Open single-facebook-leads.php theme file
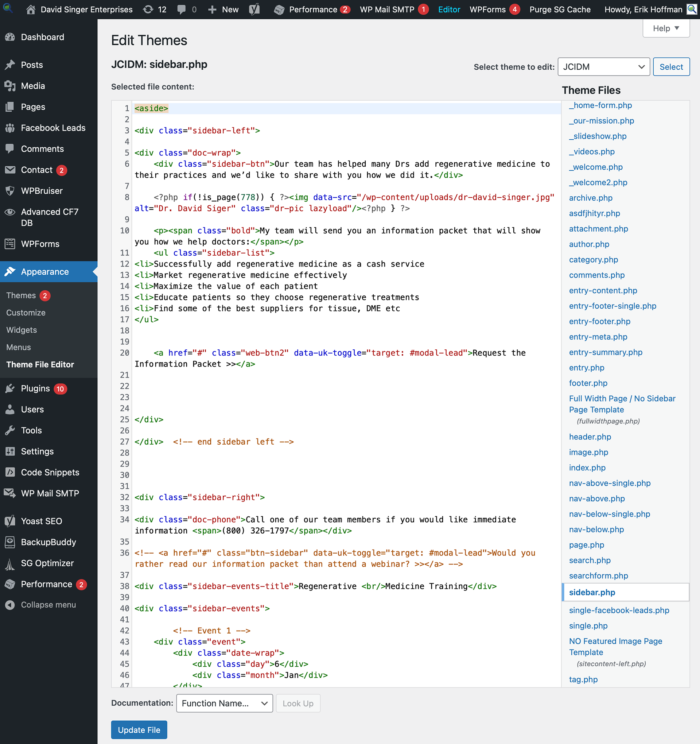Viewport: 700px width, 744px height. tap(619, 611)
